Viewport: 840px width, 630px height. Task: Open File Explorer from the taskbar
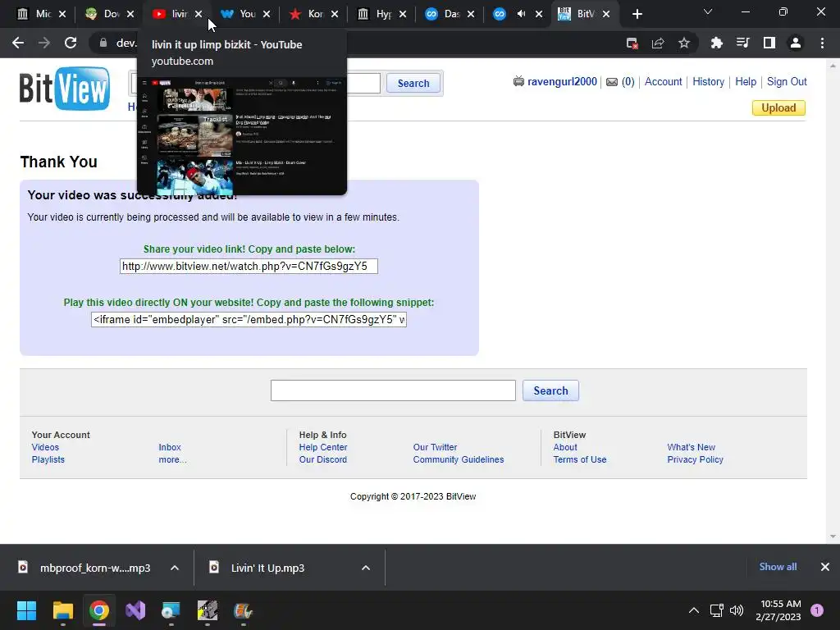(x=62, y=610)
